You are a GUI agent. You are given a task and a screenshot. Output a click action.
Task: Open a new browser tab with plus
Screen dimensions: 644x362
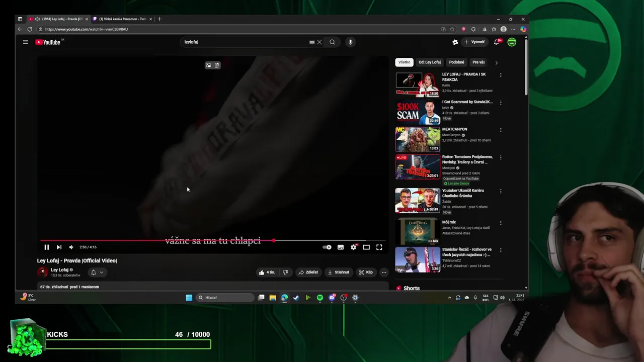pyautogui.click(x=159, y=19)
